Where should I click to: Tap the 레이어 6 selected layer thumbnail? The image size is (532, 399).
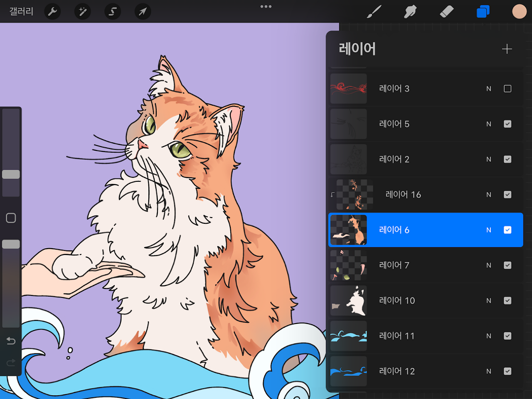tap(349, 230)
